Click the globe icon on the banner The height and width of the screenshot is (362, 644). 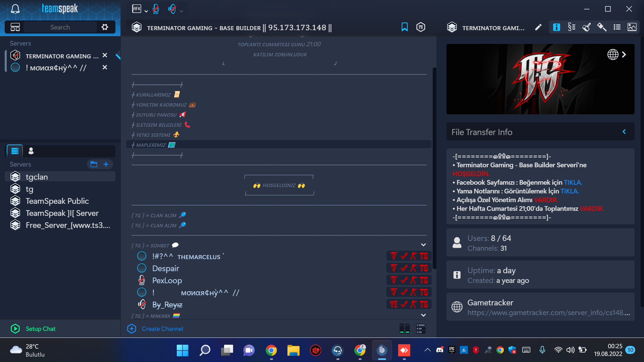click(x=613, y=54)
